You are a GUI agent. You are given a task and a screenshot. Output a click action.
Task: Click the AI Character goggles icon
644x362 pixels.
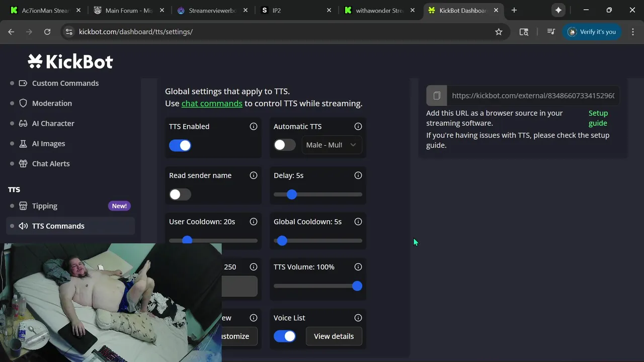(x=23, y=123)
